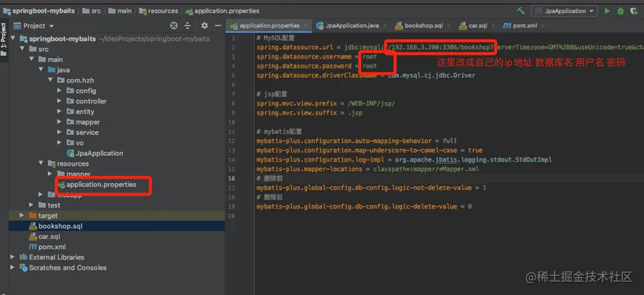Viewport: 644px width, 295px height.
Task: Switch to the pom.xml tab
Action: point(525,25)
